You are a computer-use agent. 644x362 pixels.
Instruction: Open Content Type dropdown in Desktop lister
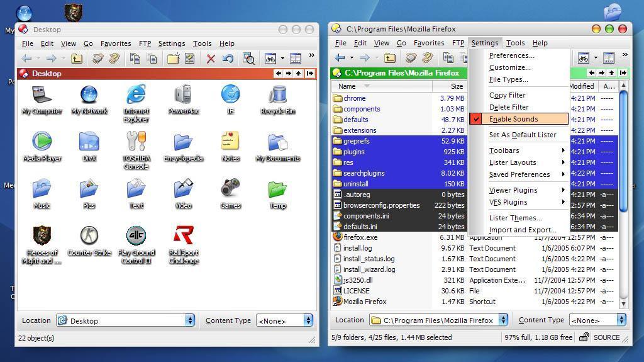point(308,320)
